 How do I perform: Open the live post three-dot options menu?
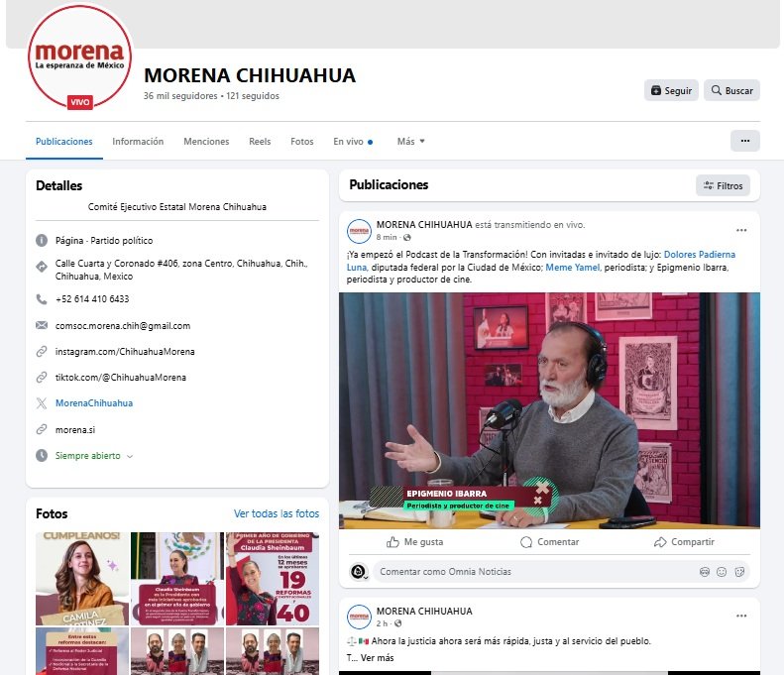click(x=740, y=230)
